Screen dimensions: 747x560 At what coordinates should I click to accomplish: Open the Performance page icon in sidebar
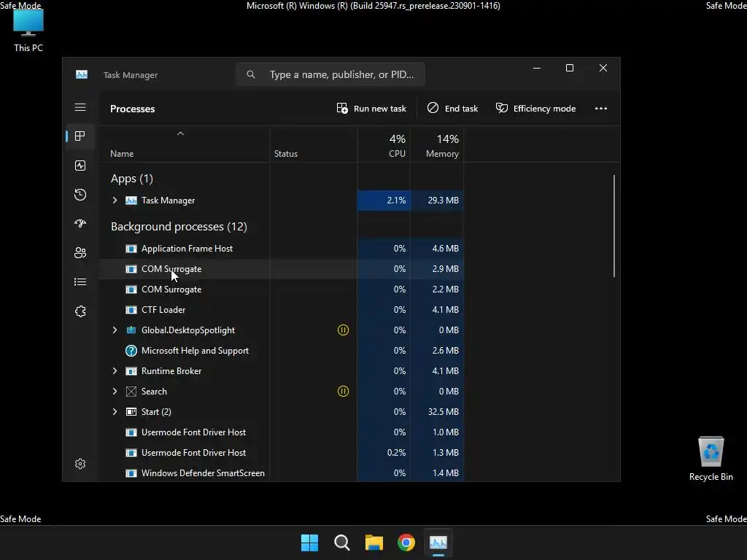pyautogui.click(x=80, y=166)
